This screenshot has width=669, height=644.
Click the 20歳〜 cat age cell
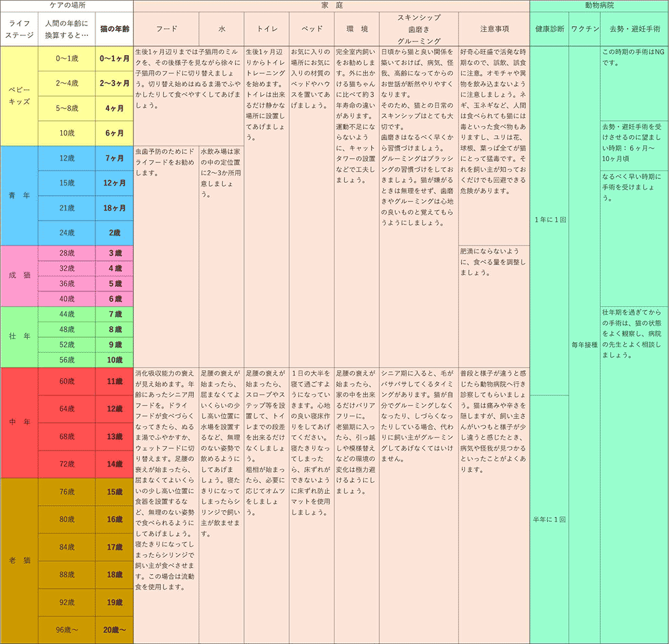click(x=115, y=630)
